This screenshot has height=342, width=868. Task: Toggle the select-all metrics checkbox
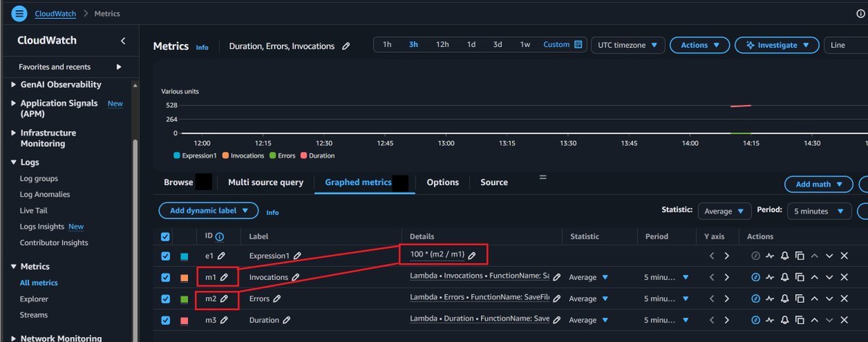click(167, 236)
